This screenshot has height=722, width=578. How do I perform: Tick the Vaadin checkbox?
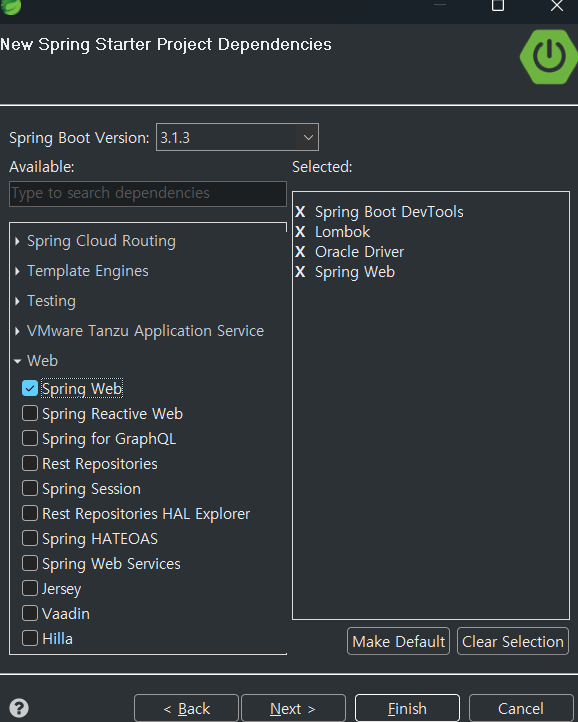[30, 613]
